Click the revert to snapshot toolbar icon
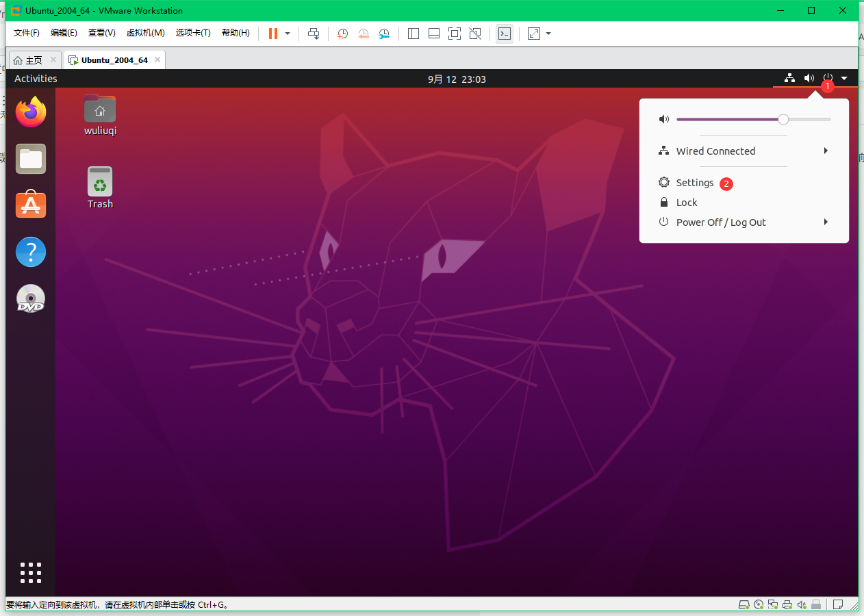Viewport: 864px width, 616px height. 364,34
